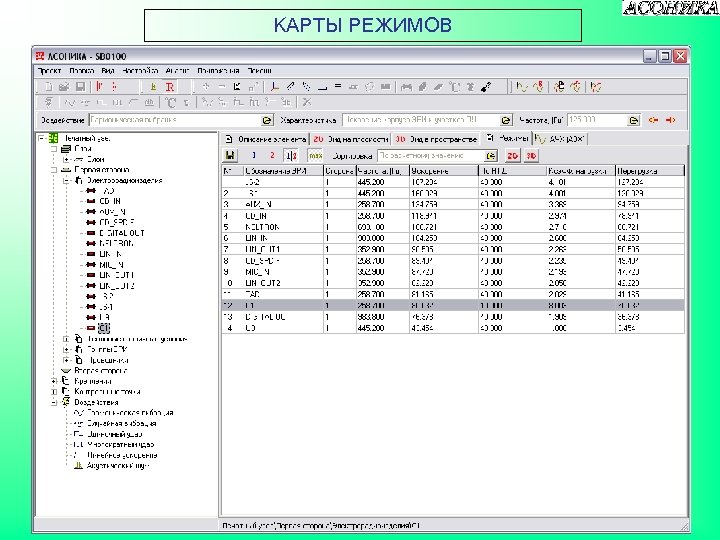Click the blue '1' side button
720x540 pixels.
point(254,156)
